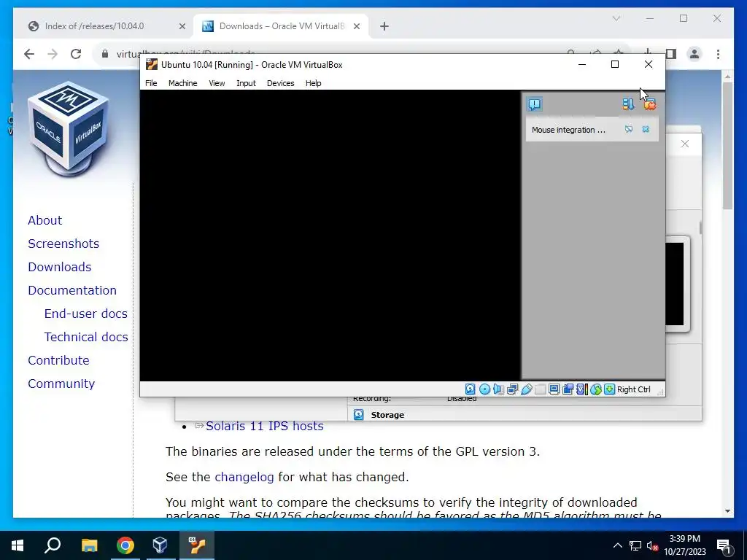Click the USB devices status icon
Screen dimensions: 747x560
tap(527, 389)
